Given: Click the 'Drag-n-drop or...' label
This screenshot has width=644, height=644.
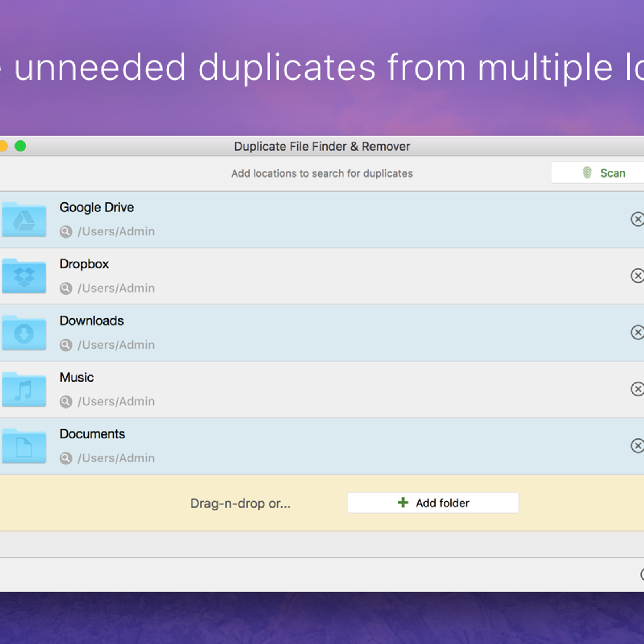Looking at the screenshot, I should click(240, 504).
